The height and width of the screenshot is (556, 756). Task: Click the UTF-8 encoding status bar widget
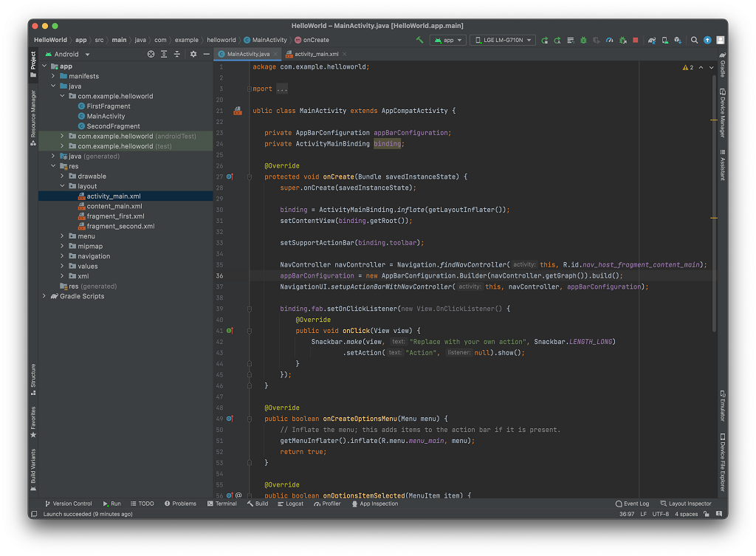click(x=660, y=514)
